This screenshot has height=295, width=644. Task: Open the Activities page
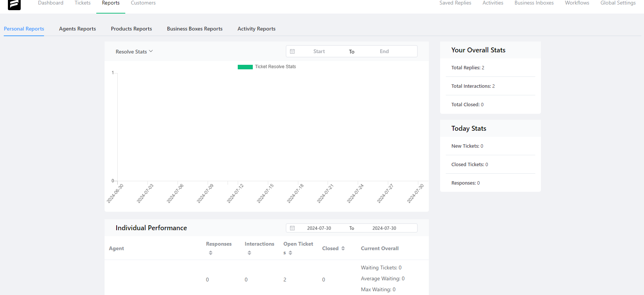click(x=493, y=3)
